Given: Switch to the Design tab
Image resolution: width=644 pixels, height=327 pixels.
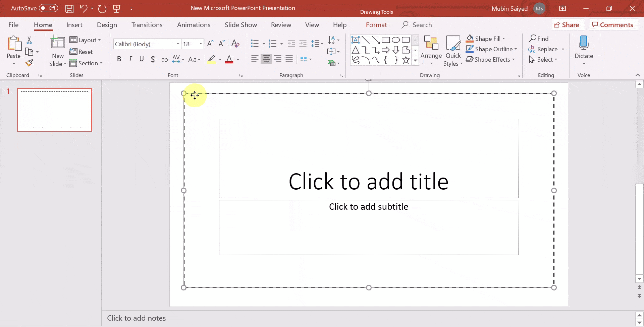Looking at the screenshot, I should tap(107, 24).
